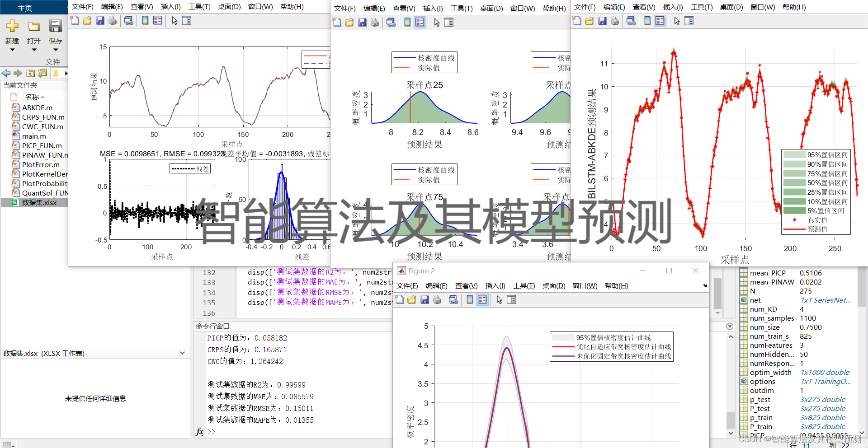
Task: Toggle Property Inspector in Figure 2 toolbar
Action: pos(511,299)
